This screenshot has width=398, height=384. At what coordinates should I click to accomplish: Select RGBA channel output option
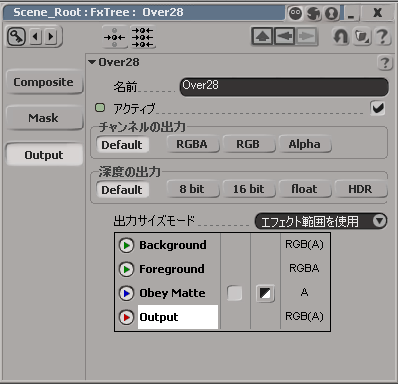tap(192, 144)
